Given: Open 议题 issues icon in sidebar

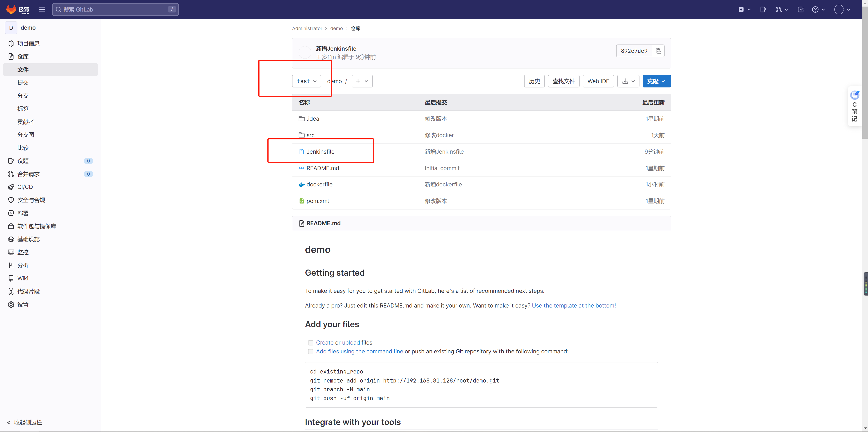Looking at the screenshot, I should click(x=11, y=161).
